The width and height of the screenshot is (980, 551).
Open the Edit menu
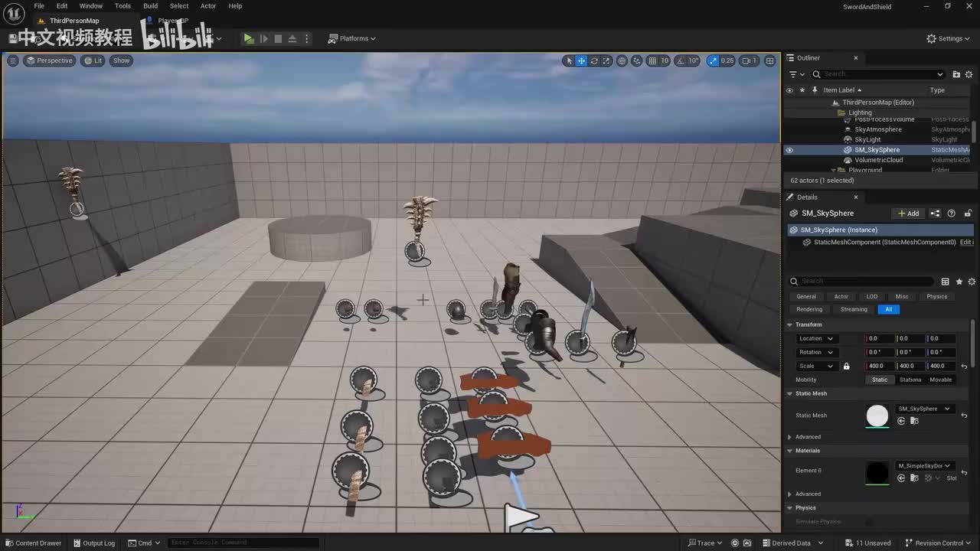(62, 6)
